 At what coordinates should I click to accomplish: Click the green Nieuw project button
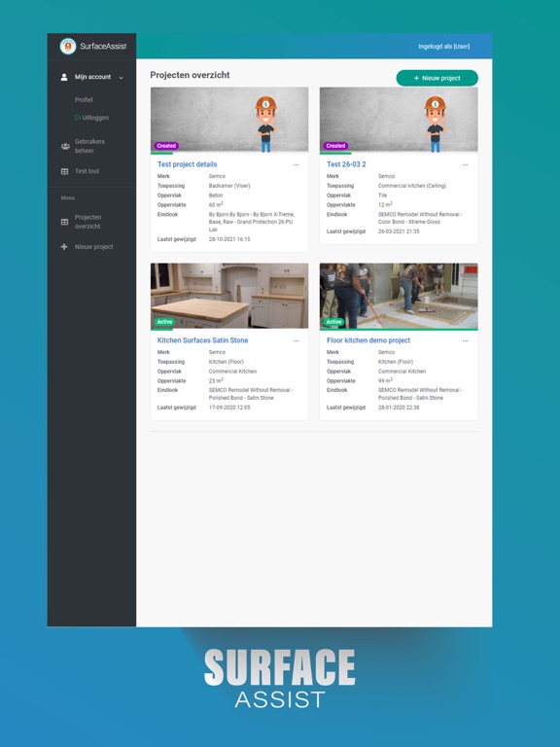pos(437,78)
